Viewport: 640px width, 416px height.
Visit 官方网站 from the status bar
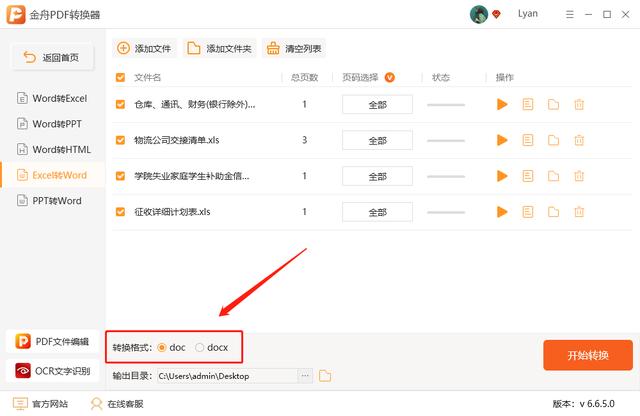[x=40, y=404]
